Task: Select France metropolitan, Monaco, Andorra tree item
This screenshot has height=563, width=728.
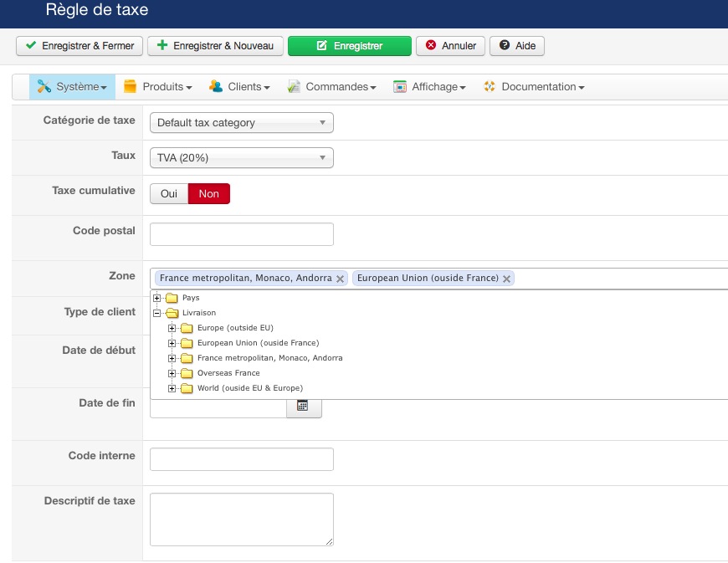Action: pyautogui.click(x=269, y=358)
